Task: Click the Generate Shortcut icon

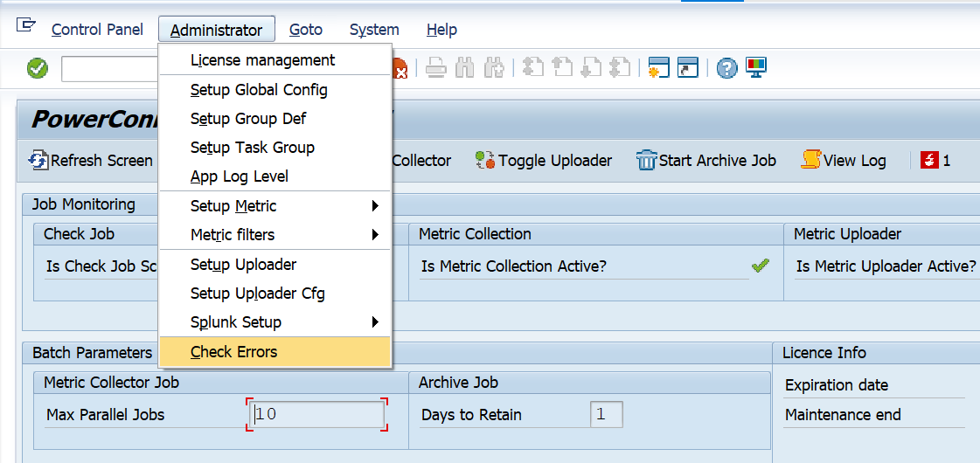Action: click(688, 68)
